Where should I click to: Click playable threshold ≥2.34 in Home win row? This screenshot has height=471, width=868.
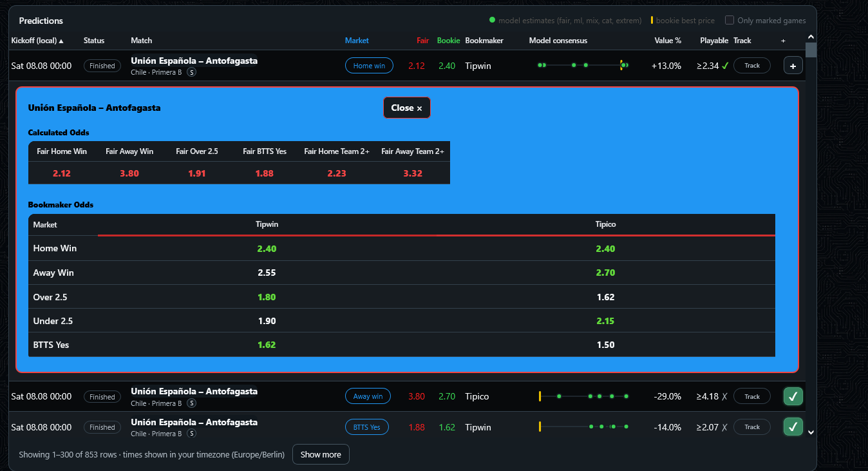[708, 66]
